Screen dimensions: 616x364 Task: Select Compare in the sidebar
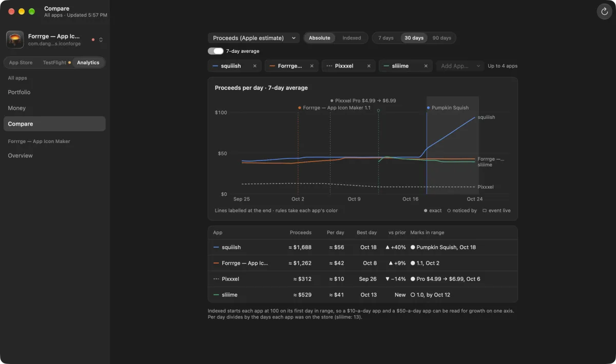point(54,124)
